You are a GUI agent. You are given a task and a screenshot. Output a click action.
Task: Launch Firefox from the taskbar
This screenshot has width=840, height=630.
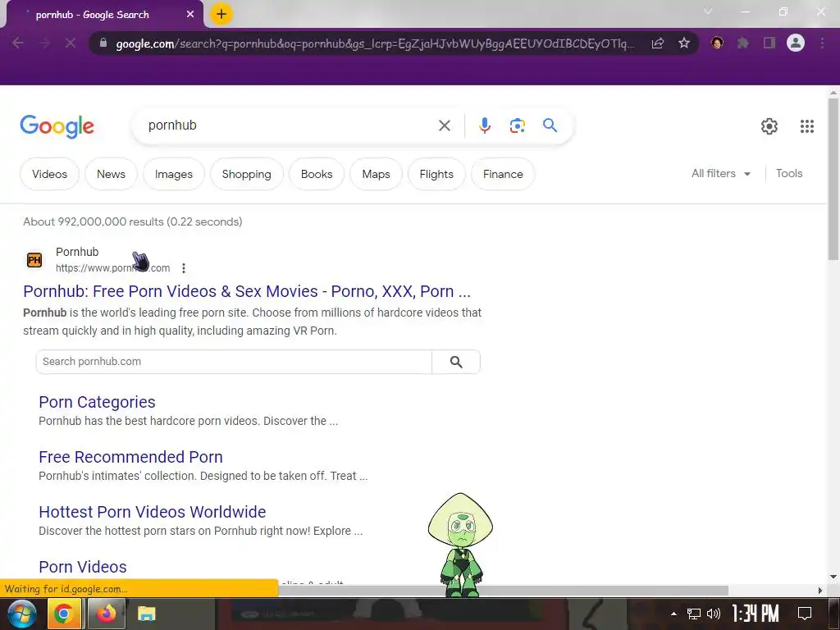point(106,614)
